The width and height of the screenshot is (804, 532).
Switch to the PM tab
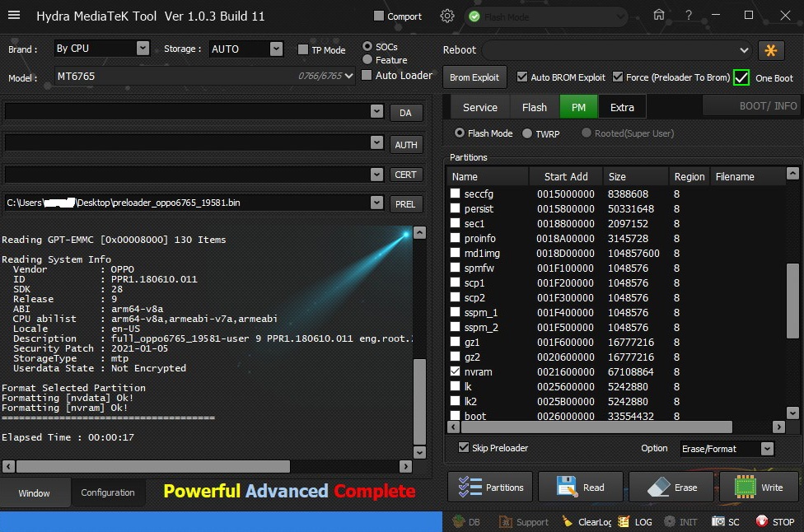click(x=578, y=107)
